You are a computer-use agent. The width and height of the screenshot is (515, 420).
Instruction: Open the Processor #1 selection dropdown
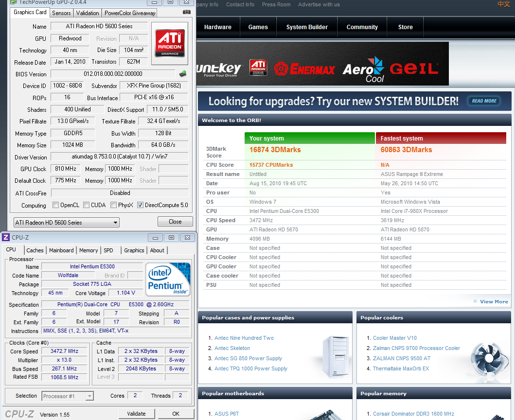point(68,396)
